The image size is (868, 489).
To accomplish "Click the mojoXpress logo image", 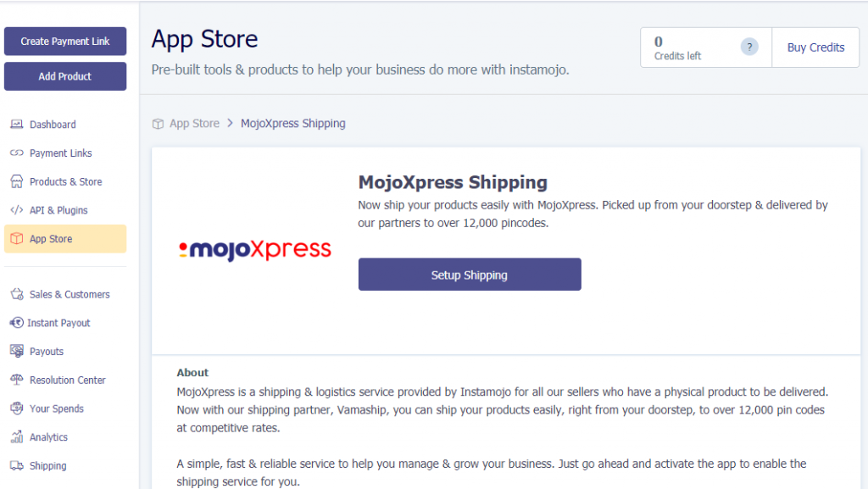I will 255,250.
